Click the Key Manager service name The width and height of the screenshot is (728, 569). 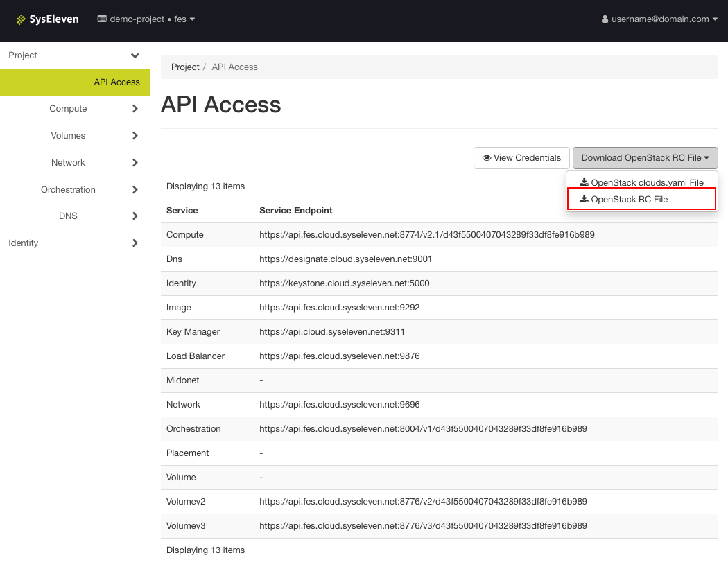pyautogui.click(x=193, y=331)
